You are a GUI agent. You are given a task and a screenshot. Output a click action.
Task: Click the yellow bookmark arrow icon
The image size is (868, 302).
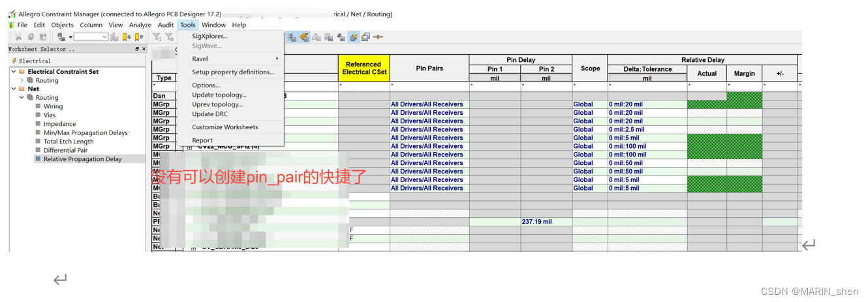tap(127, 37)
